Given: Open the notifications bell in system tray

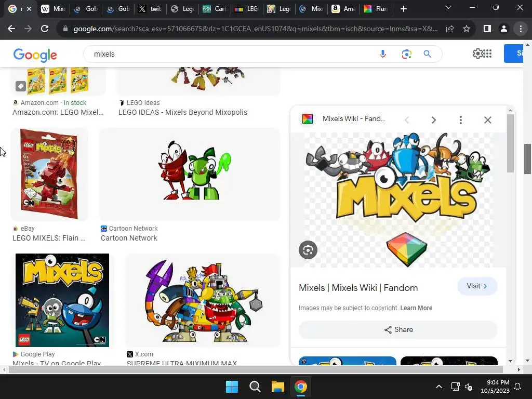Looking at the screenshot, I should 518,387.
